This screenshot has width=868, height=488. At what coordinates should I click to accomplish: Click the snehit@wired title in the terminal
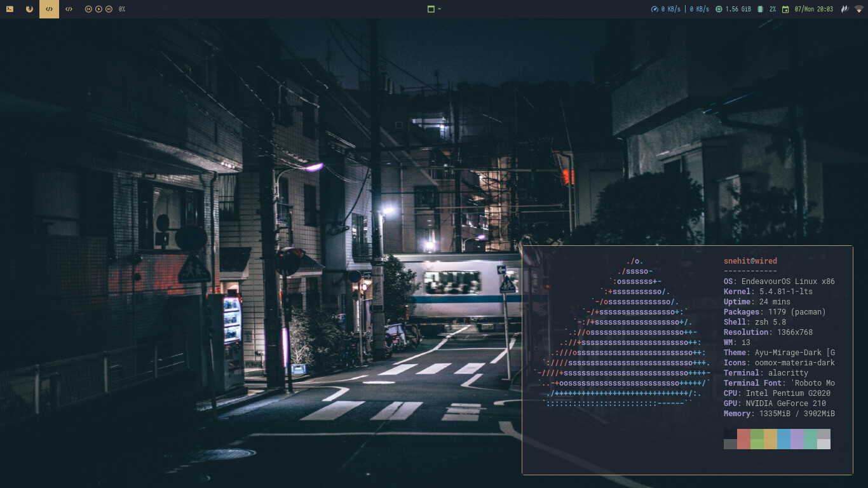[x=750, y=261]
